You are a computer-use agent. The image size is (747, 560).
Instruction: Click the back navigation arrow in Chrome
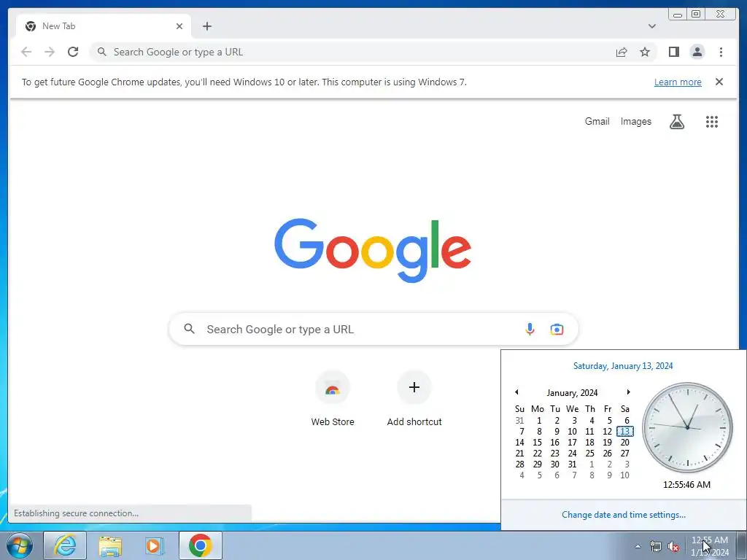pos(26,52)
